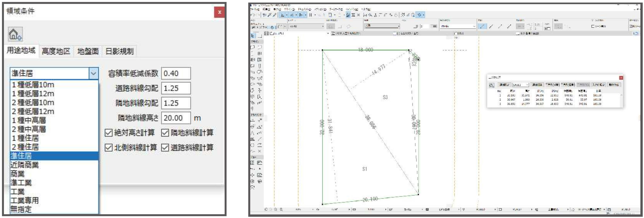This screenshot has height=218, width=644.
Task: Click the zoom-in magnifier at bottom bar
Action: point(275,210)
